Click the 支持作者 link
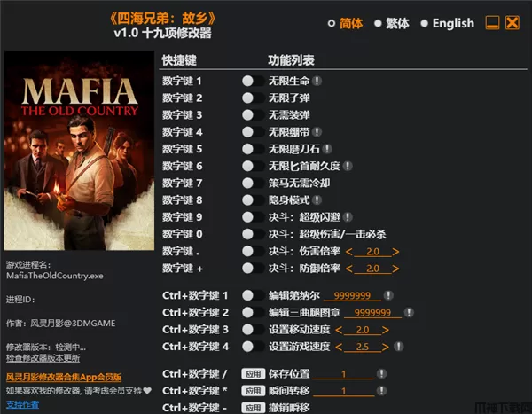532x414 pixels. click(x=22, y=404)
